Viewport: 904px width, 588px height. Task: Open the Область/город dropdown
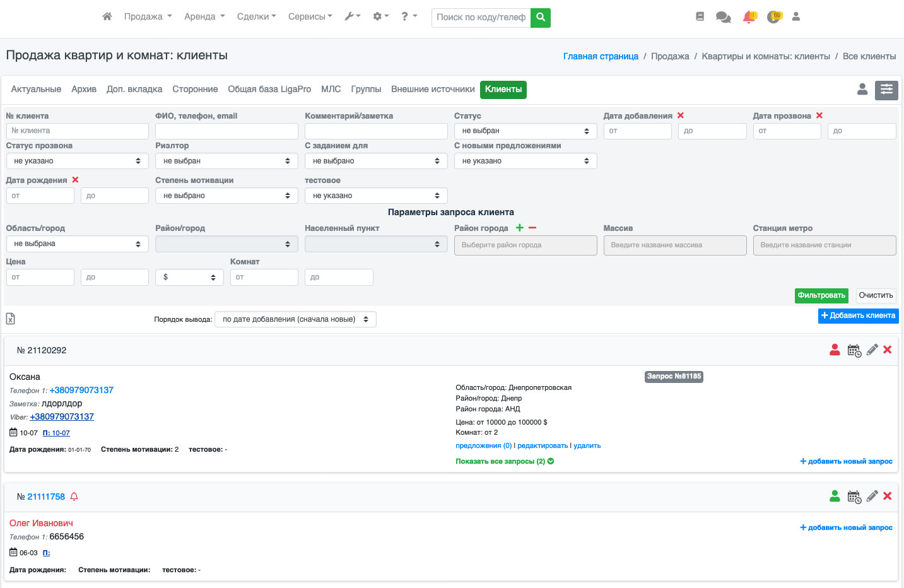coord(77,244)
